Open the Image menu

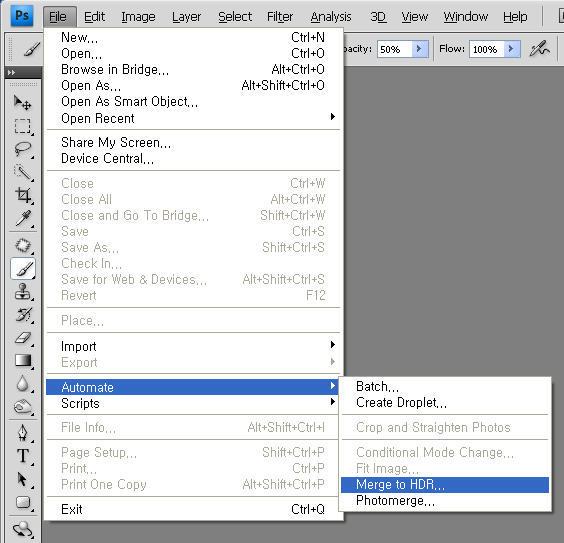138,17
